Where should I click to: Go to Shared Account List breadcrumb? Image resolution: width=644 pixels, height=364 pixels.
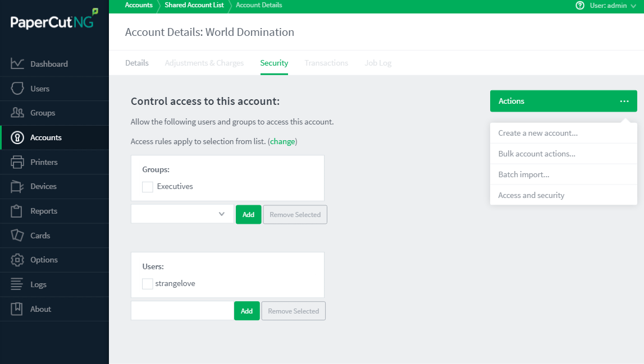coord(194,5)
